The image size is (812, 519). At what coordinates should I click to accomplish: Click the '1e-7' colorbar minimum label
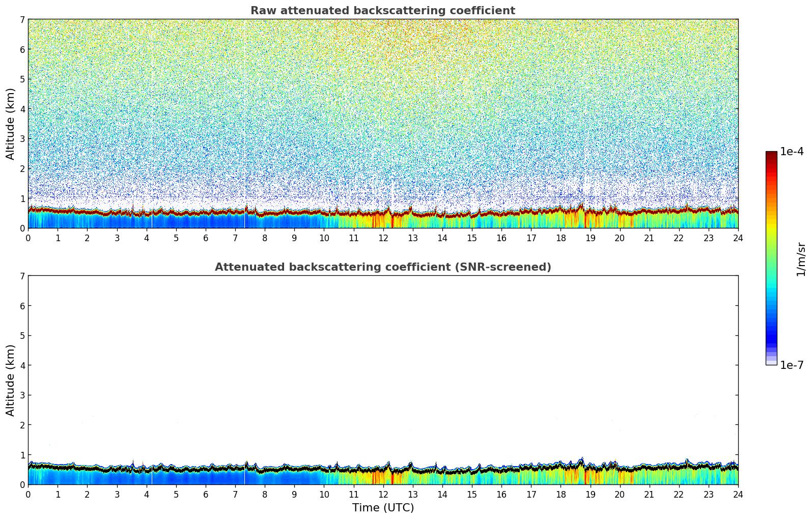click(792, 365)
